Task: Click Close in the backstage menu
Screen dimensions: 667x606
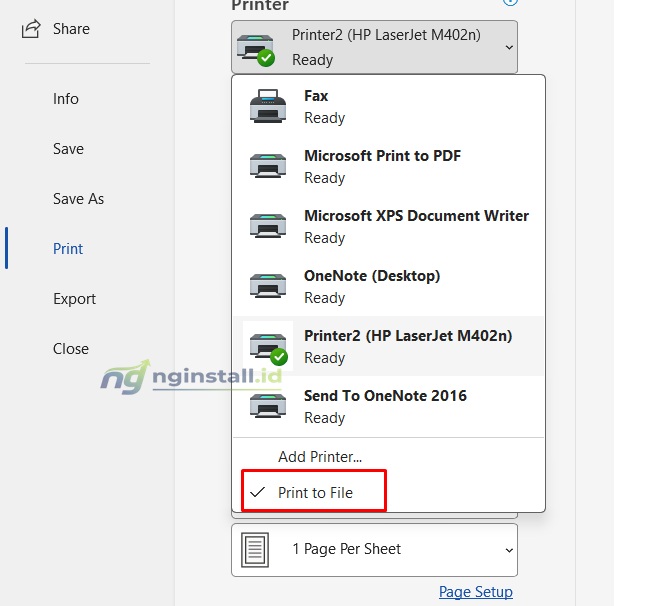Action: pyautogui.click(x=71, y=349)
